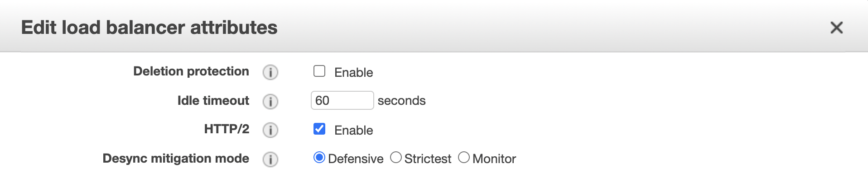
Task: Uncheck the HTTP/2 Enable checkbox
Action: click(319, 129)
